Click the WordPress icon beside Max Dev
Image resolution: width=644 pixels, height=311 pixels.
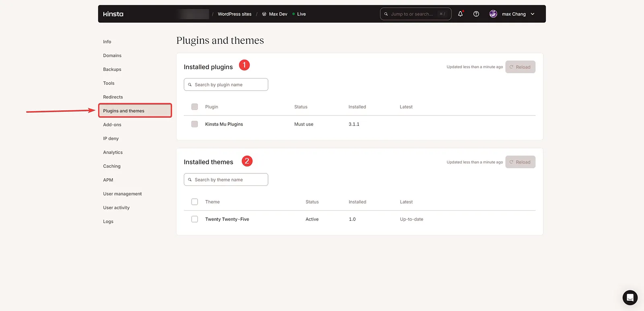[264, 14]
